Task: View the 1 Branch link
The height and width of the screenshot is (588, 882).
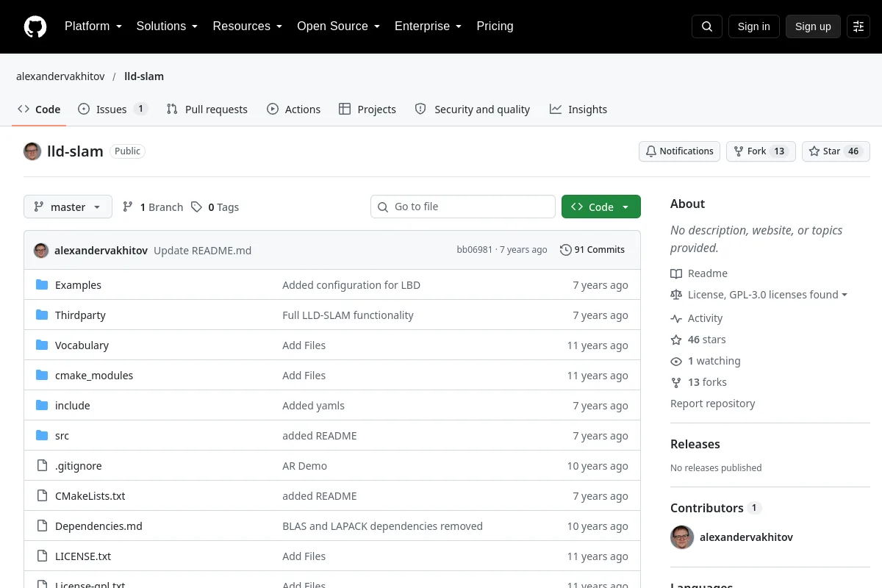Action: (x=153, y=207)
